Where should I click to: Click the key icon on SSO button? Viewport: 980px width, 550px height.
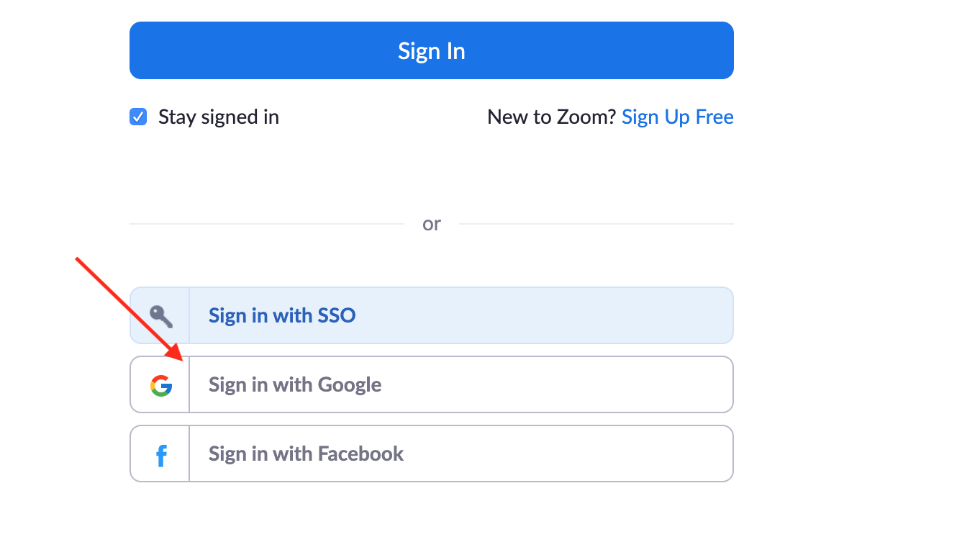(160, 315)
